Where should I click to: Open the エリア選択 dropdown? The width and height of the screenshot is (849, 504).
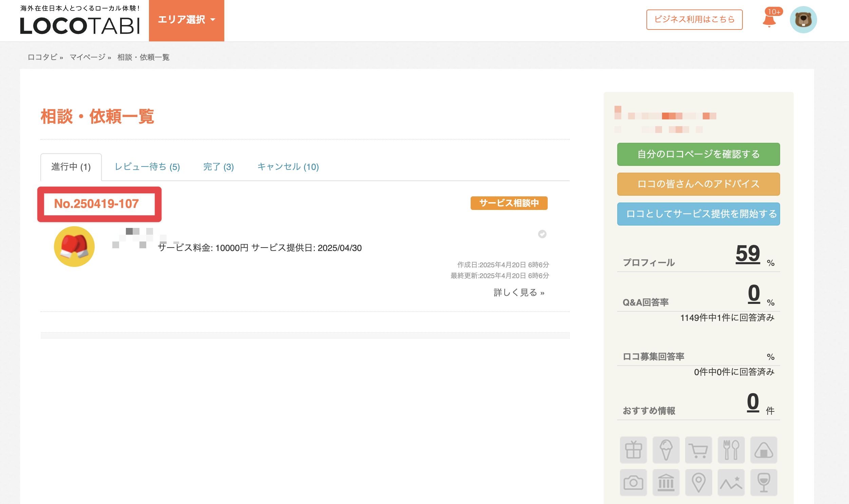tap(187, 20)
